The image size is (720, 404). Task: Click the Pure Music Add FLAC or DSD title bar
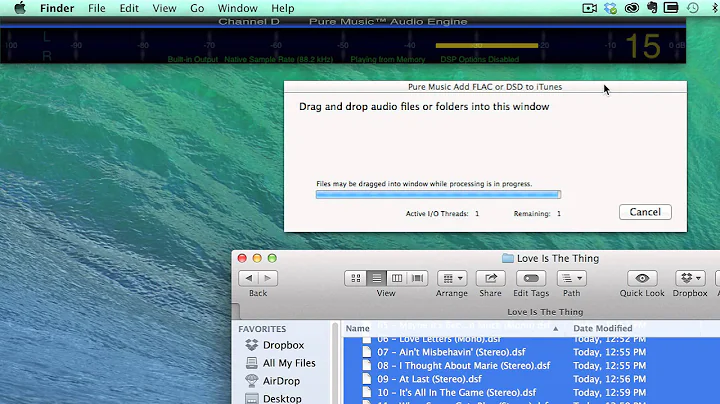pos(485,87)
